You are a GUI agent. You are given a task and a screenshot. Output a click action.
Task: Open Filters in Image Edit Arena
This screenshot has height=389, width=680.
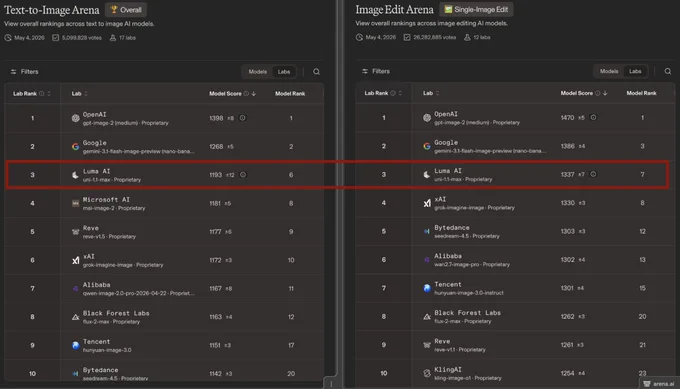(x=376, y=71)
